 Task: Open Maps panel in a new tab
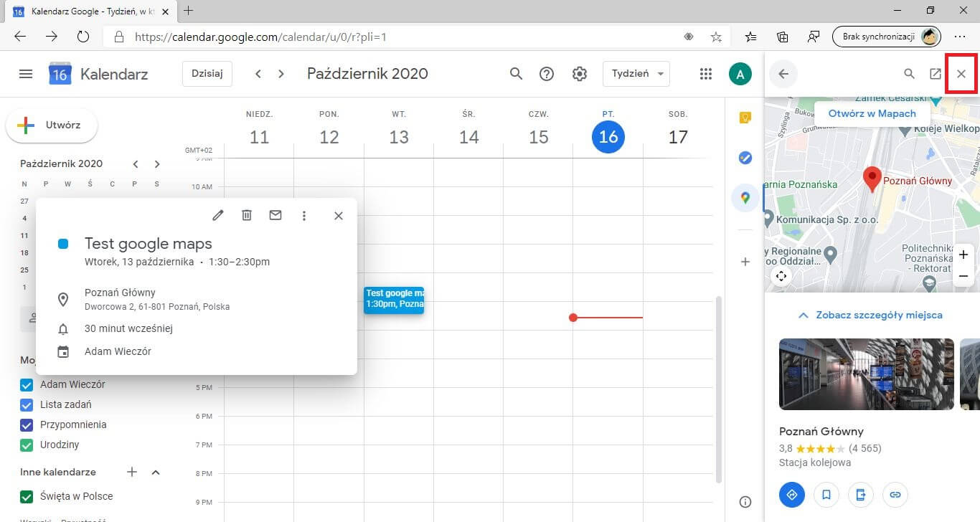tap(936, 74)
